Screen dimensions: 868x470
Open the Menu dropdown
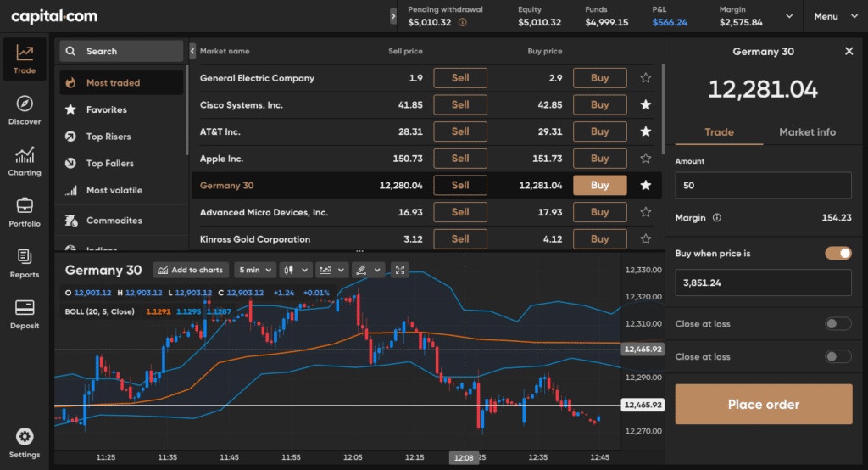835,16
